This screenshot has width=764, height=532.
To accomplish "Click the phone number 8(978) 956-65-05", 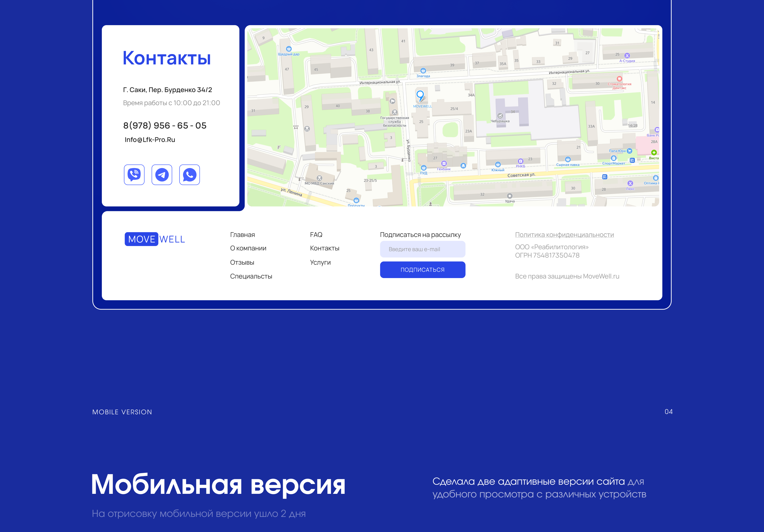I will pos(165,126).
